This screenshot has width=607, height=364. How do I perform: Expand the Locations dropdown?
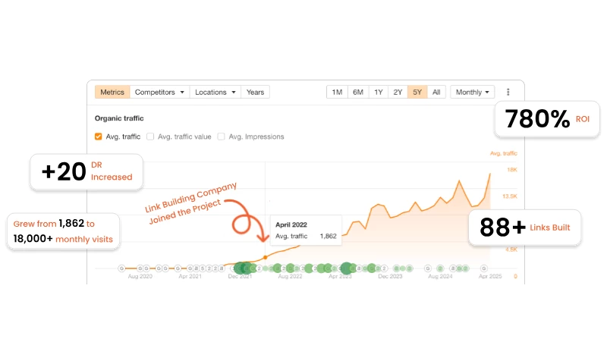(x=215, y=92)
